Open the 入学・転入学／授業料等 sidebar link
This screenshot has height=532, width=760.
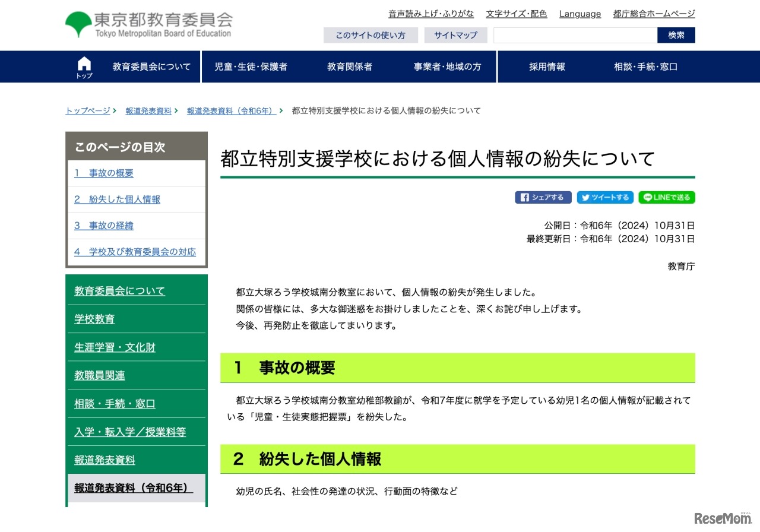[130, 432]
